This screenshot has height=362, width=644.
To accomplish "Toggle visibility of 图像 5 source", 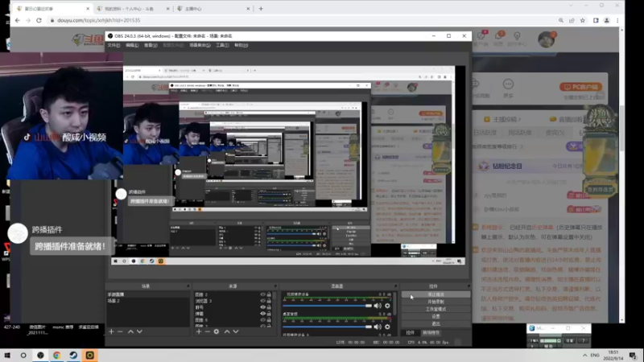I will [x=263, y=319].
